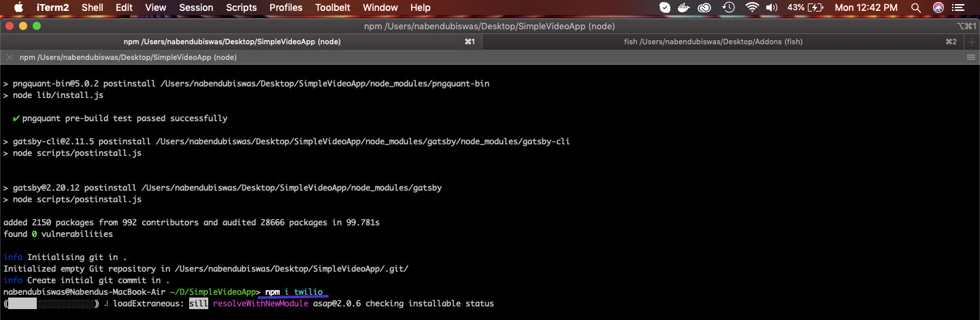Open the Session menu

point(196,7)
